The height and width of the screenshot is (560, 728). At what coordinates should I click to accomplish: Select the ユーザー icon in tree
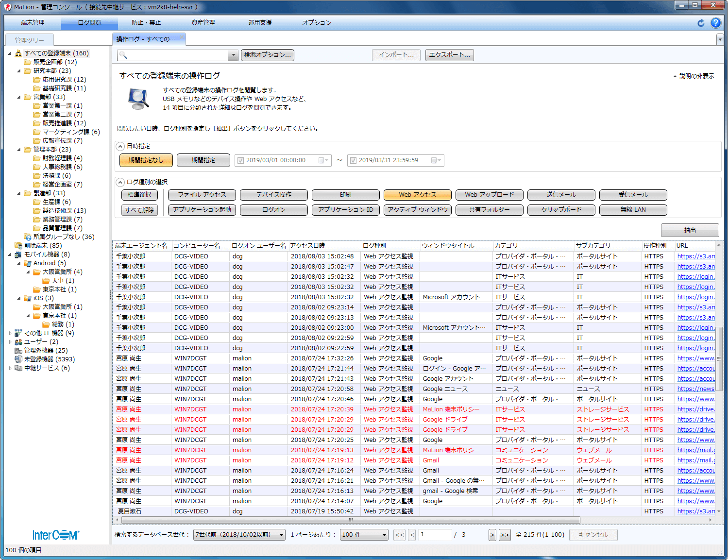pos(18,342)
